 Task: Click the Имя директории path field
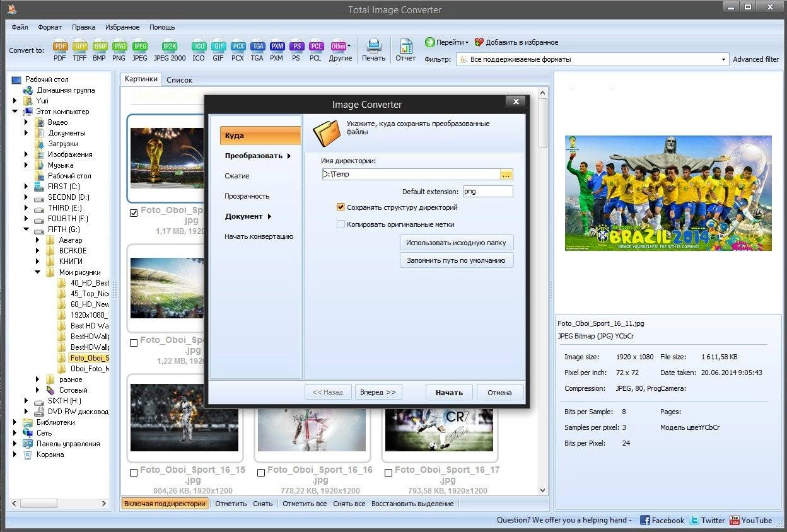point(411,174)
